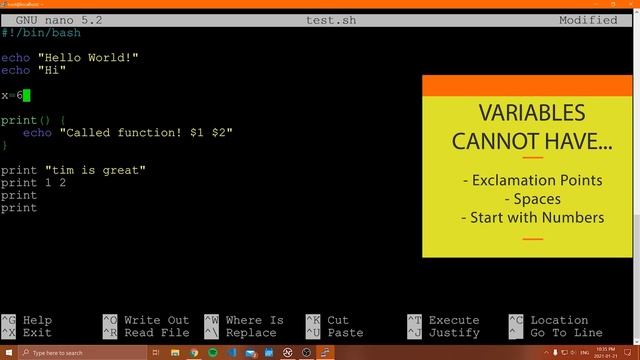640x360 pixels.
Task: Open the taskbar clock and date
Action: click(x=606, y=353)
